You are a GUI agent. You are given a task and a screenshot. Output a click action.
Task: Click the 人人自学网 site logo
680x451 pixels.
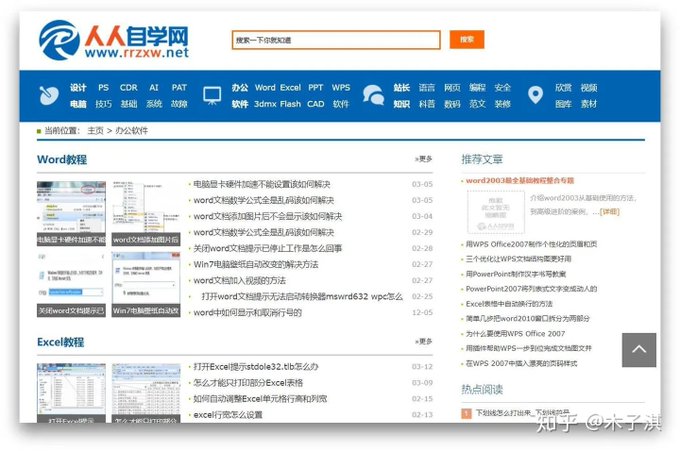click(114, 40)
